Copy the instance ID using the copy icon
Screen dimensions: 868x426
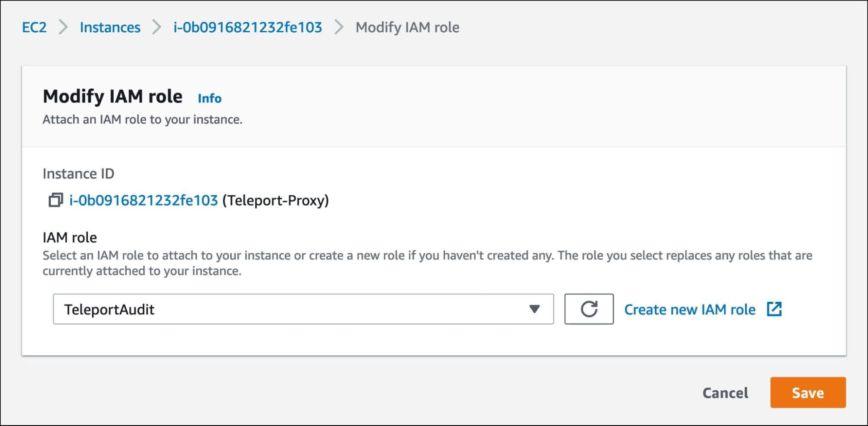56,200
